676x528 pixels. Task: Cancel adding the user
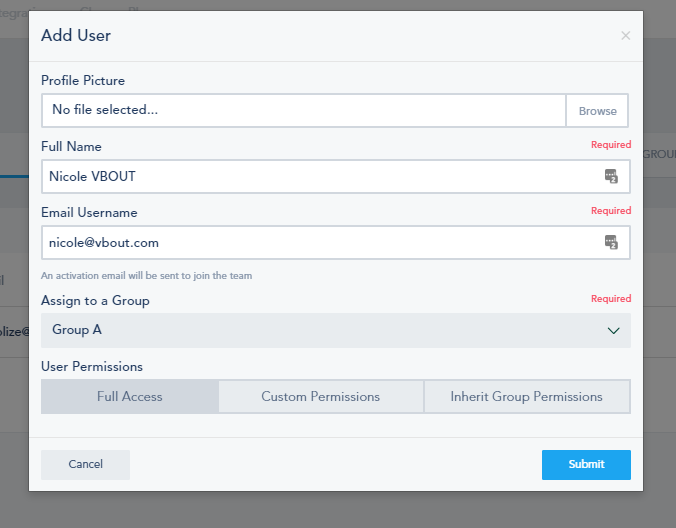(85, 465)
